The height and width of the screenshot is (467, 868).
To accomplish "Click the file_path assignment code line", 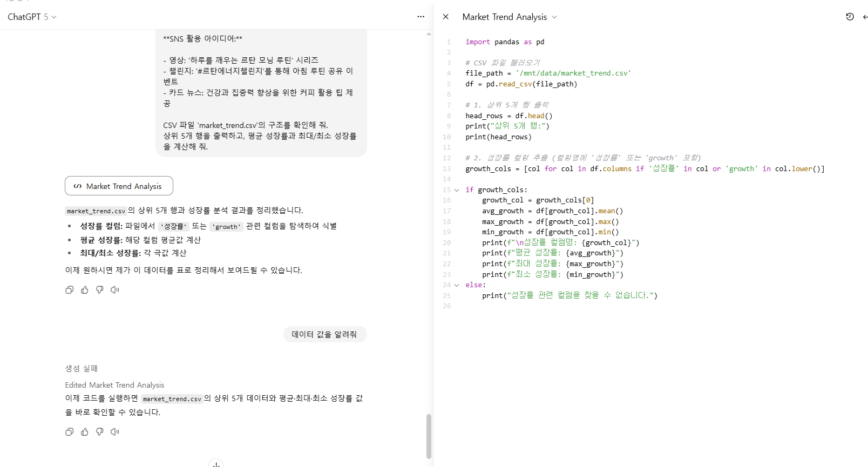I will [548, 73].
